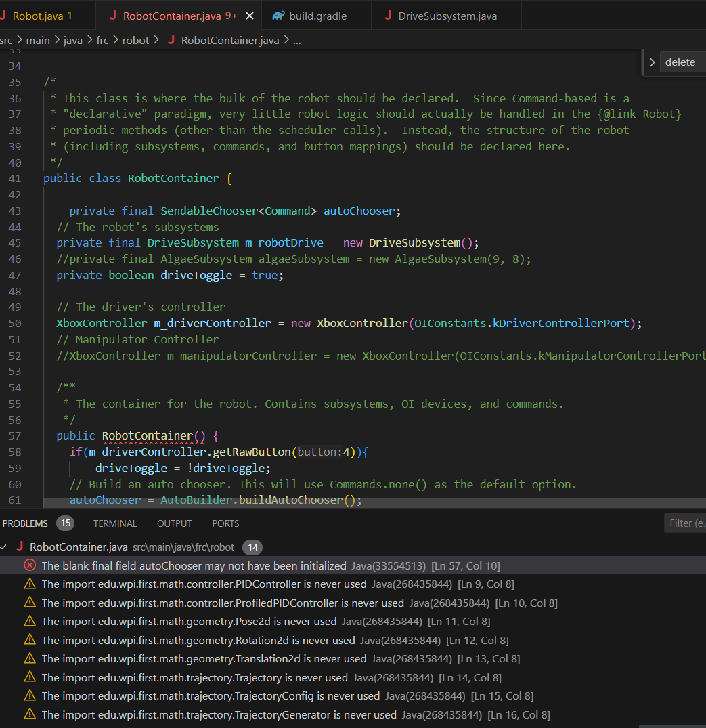The height and width of the screenshot is (728, 706).
Task: Click the red error icon for autoChooser problem
Action: 30,565
